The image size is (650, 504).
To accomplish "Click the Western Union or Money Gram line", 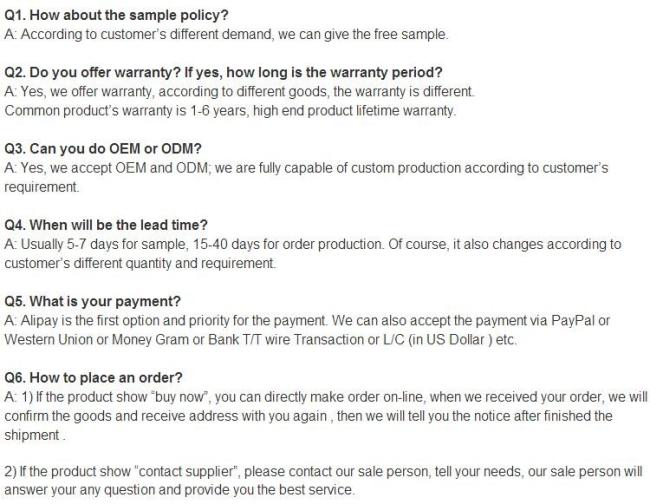I will click(x=261, y=339).
